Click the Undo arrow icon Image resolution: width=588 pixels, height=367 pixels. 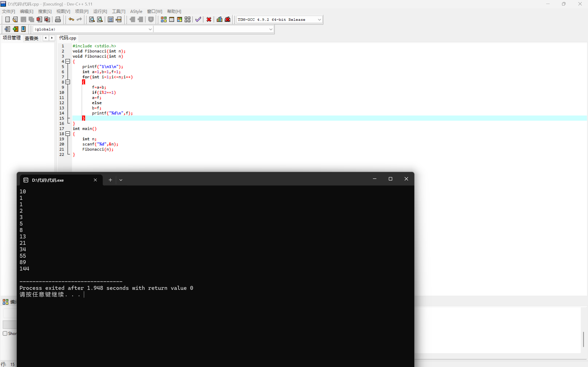click(x=71, y=20)
